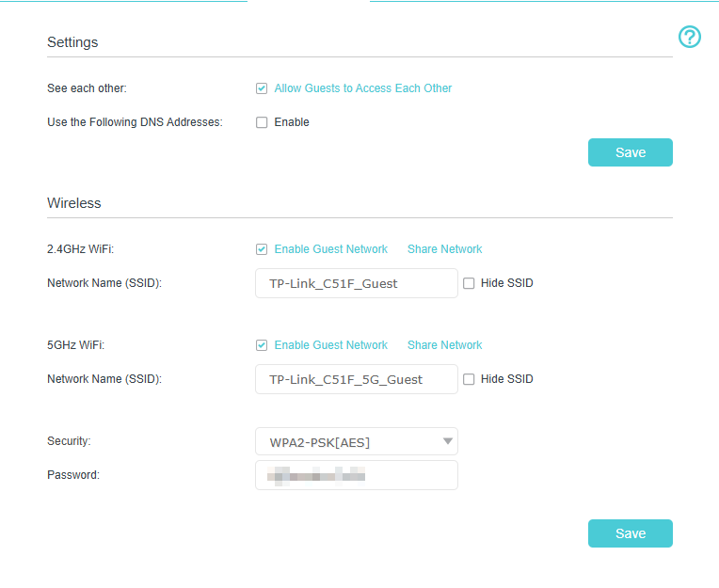719x588 pixels.
Task: Click the 5GHz Enable Guest Network label
Action: point(330,344)
